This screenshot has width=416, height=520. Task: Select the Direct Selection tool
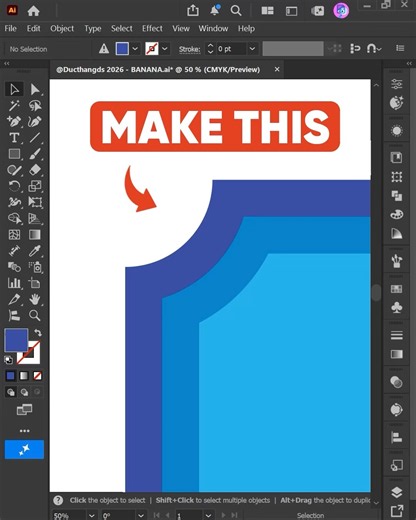[35, 89]
